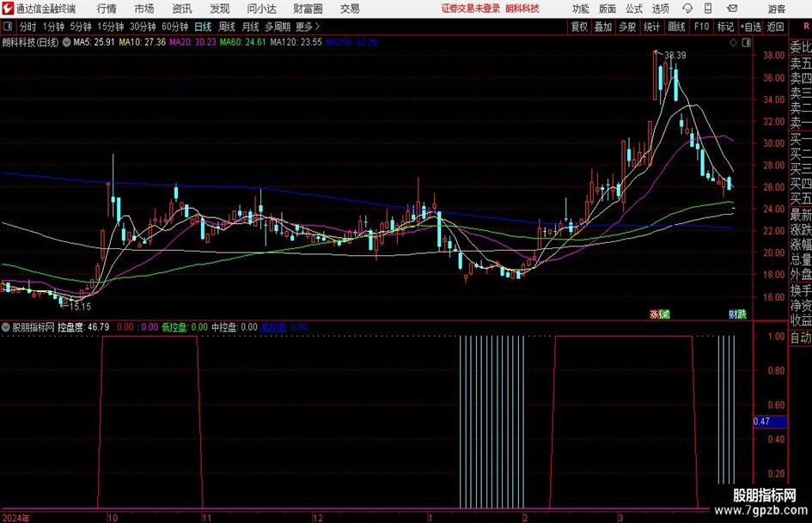The image size is (812, 523).
Task: Open the 发现 menu
Action: (x=220, y=9)
